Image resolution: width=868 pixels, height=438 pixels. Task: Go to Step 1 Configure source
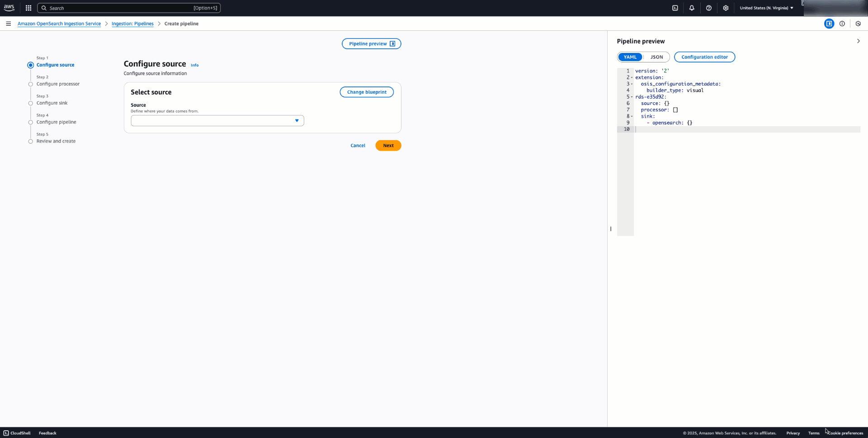coord(55,65)
